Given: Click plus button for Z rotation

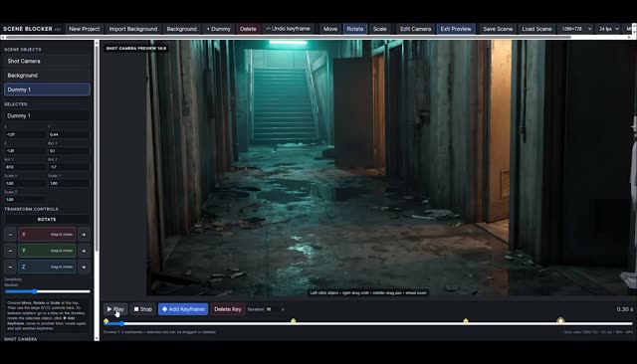Looking at the screenshot, I should [84, 267].
